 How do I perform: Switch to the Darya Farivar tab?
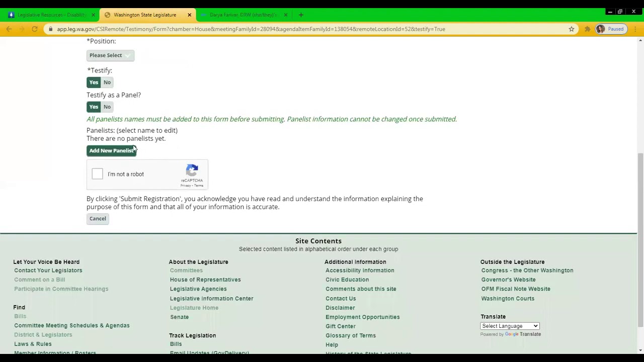click(244, 15)
